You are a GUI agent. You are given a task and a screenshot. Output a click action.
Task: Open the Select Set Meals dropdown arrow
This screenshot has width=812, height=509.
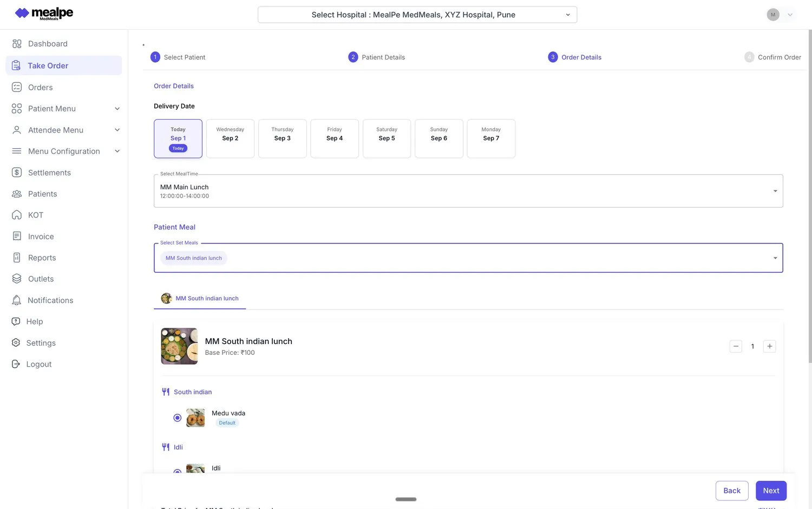click(x=775, y=258)
